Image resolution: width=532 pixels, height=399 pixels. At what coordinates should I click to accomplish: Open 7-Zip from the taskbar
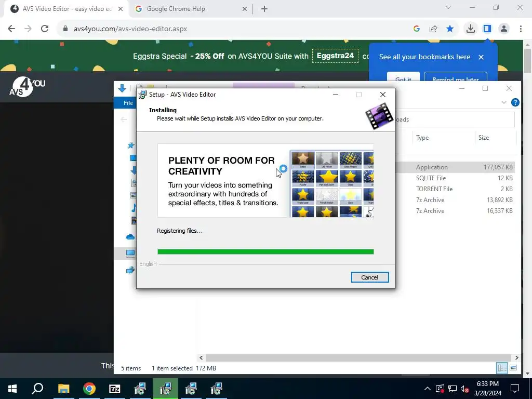point(115,389)
